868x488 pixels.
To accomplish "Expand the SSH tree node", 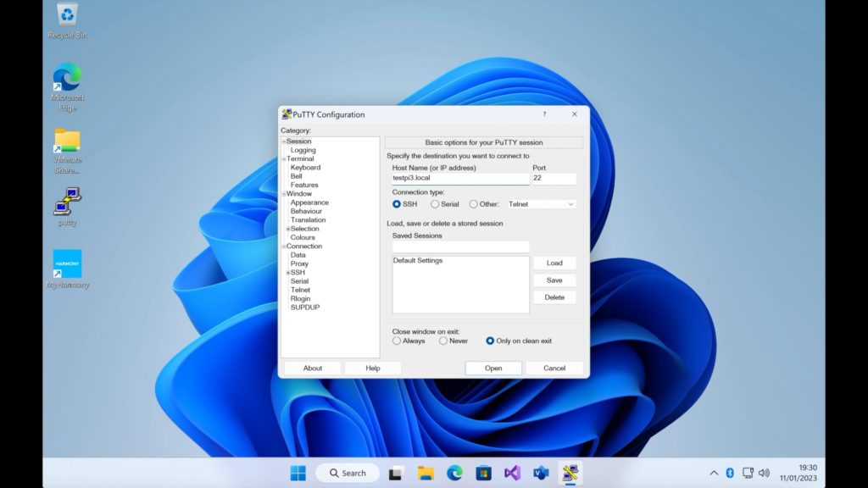I will tap(288, 273).
